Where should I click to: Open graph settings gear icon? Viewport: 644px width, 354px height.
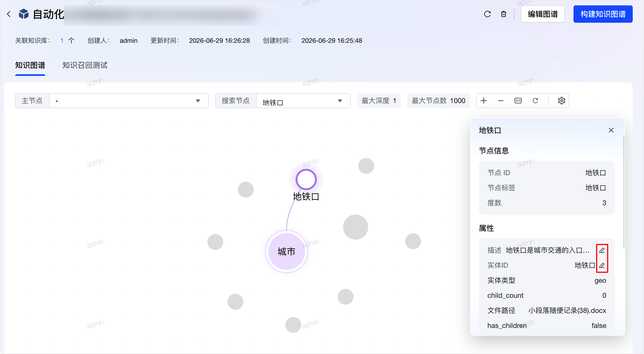coord(562,101)
